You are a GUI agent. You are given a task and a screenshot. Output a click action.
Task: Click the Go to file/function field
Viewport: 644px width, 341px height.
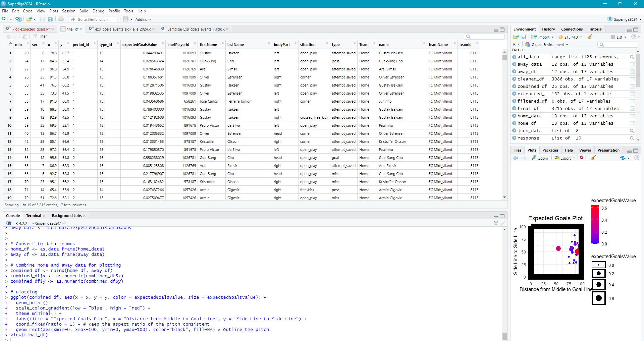94,19
